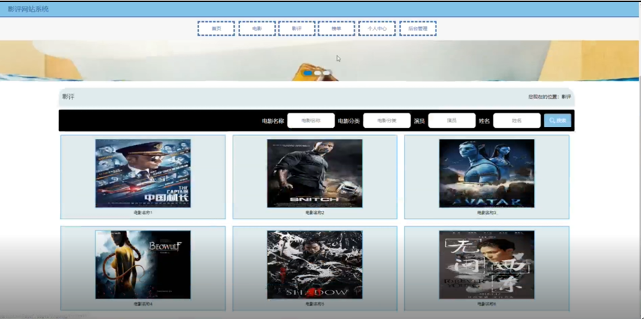644x319 pixels.
Task: Switch to the 影评 navigation tab
Action: pos(296,29)
